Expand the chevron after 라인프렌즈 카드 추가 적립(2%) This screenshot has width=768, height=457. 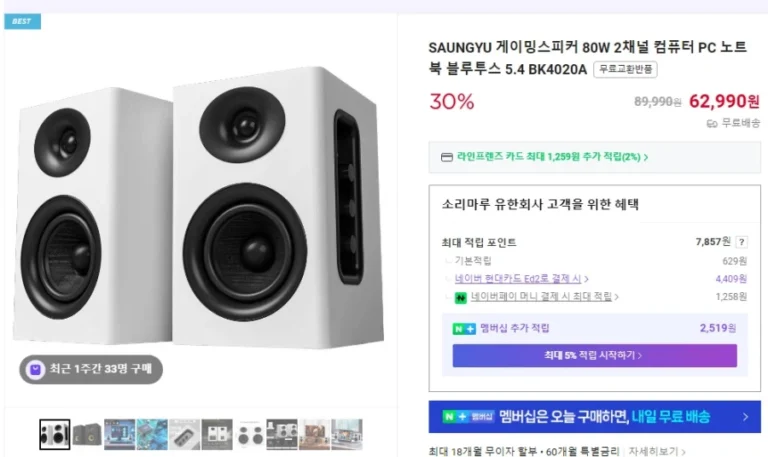[646, 157]
